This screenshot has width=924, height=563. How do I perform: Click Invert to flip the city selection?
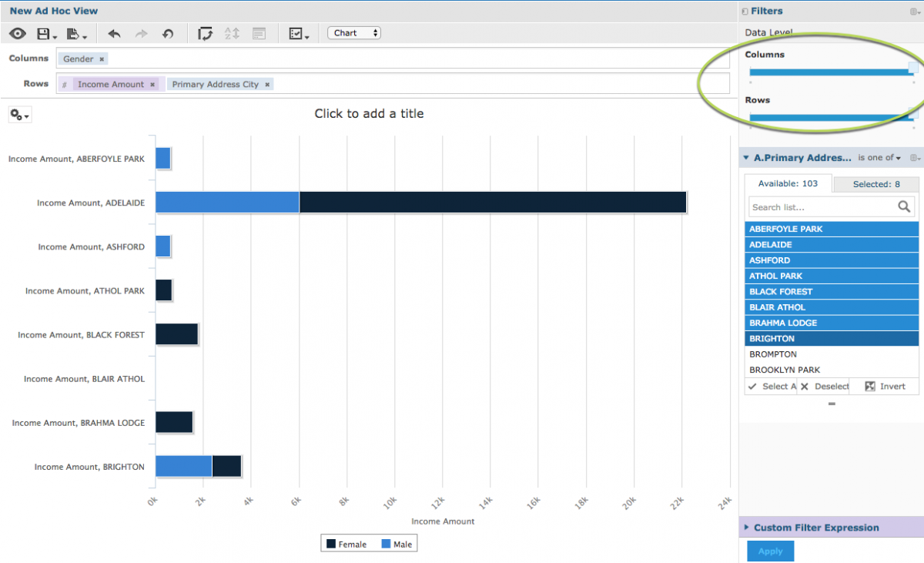tap(884, 386)
